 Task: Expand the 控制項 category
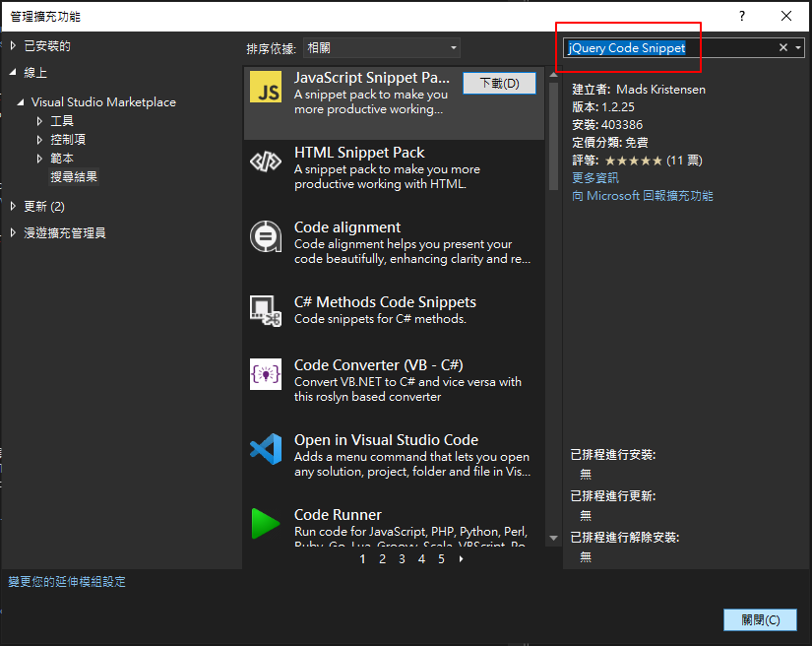(x=39, y=140)
